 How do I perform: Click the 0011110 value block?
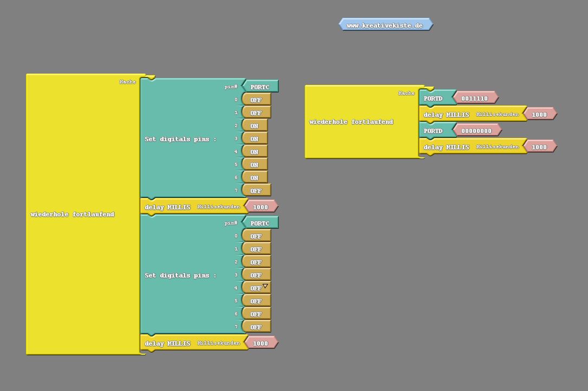(x=475, y=98)
